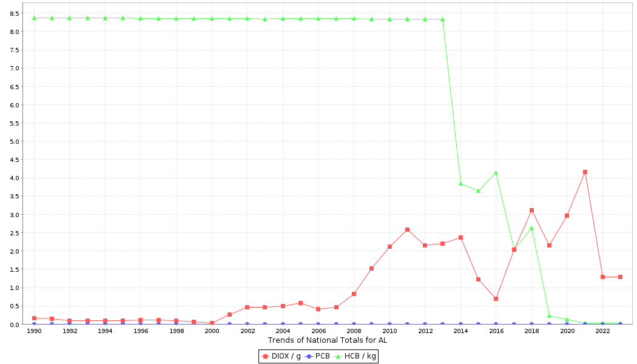Click the red DIOX square legend marker
The height and width of the screenshot is (364, 637).
[265, 356]
